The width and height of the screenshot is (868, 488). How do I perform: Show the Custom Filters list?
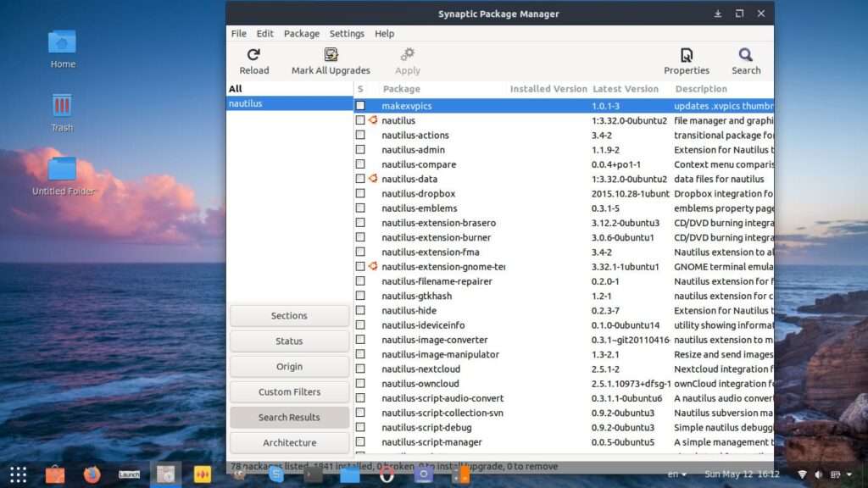click(290, 391)
